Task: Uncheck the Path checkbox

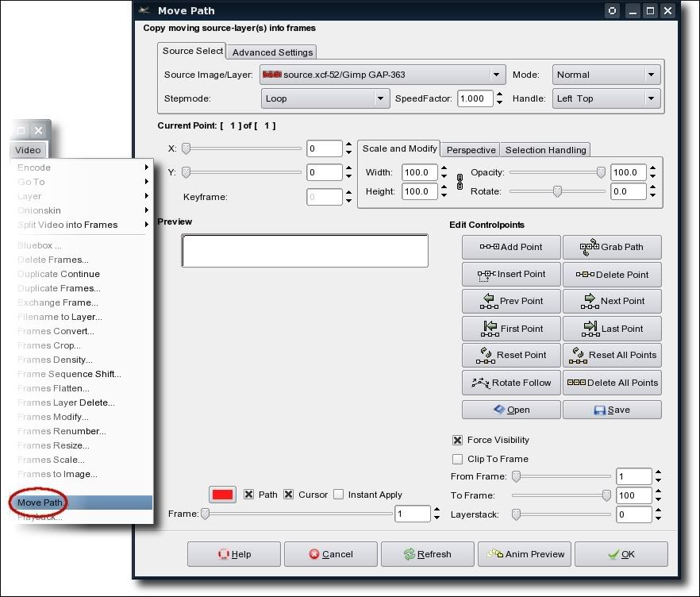Action: [248, 495]
